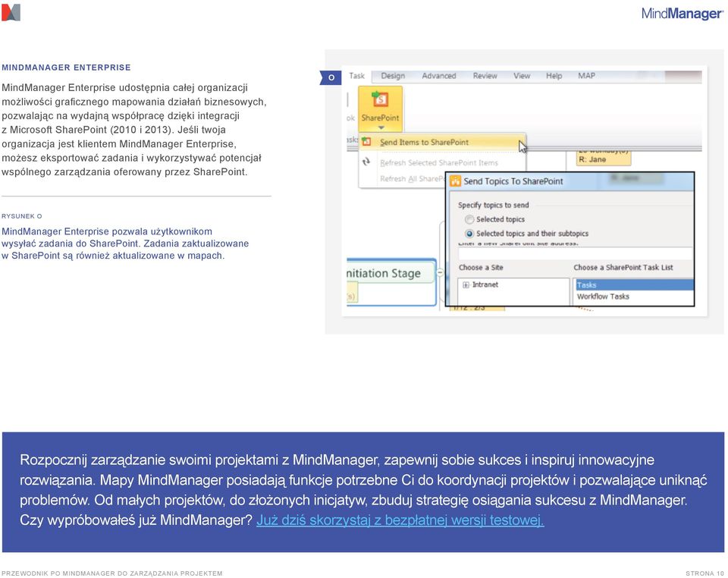
Task: Open the View ribbon tab
Action: (x=522, y=76)
